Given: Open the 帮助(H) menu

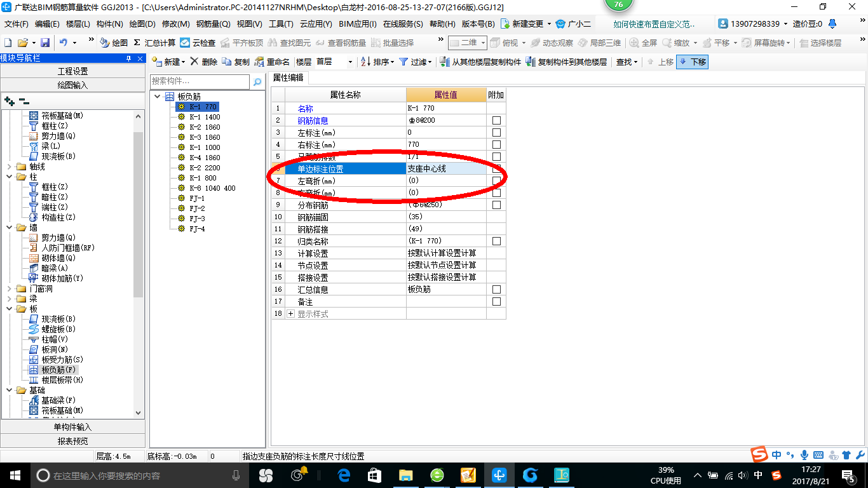Looking at the screenshot, I should (443, 24).
